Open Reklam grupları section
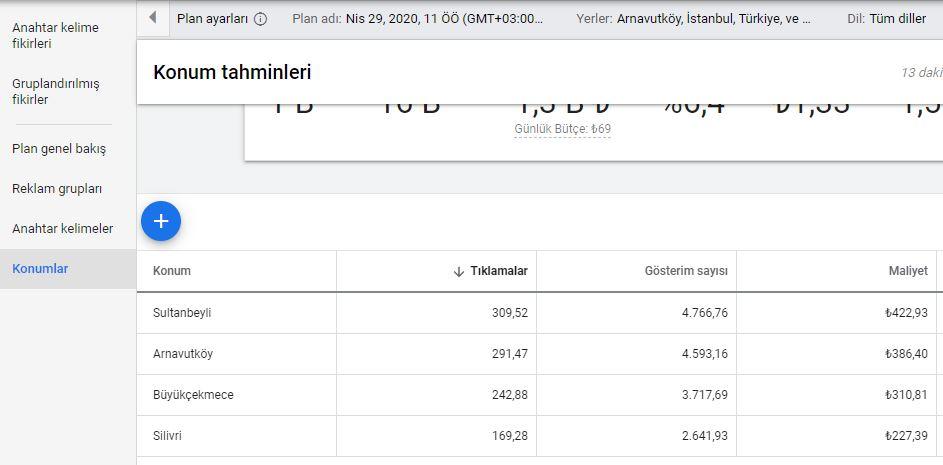Image resolution: width=943 pixels, height=465 pixels. tap(57, 189)
